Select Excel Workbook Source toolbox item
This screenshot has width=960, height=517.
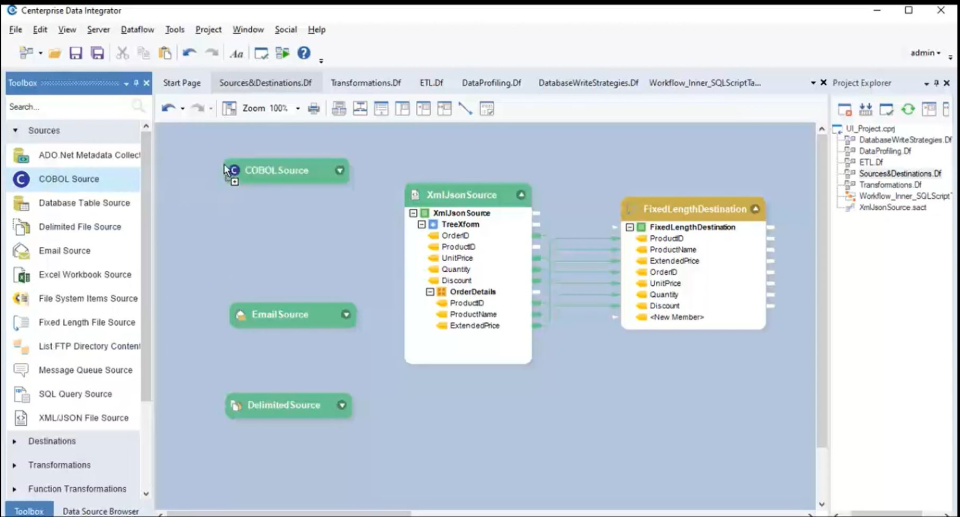tap(73, 274)
